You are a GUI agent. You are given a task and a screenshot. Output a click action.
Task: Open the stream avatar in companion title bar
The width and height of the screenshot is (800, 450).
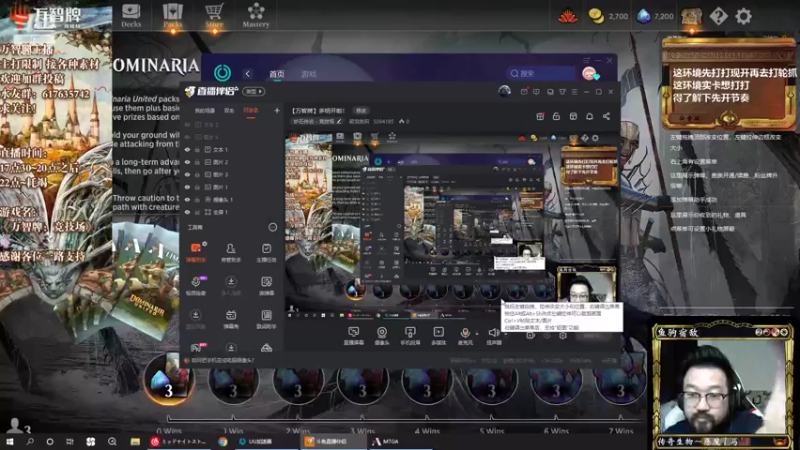(x=504, y=91)
